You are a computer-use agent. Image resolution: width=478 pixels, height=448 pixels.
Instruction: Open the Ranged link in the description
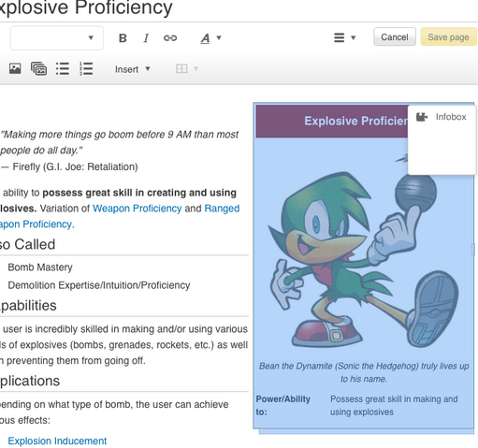click(x=222, y=209)
